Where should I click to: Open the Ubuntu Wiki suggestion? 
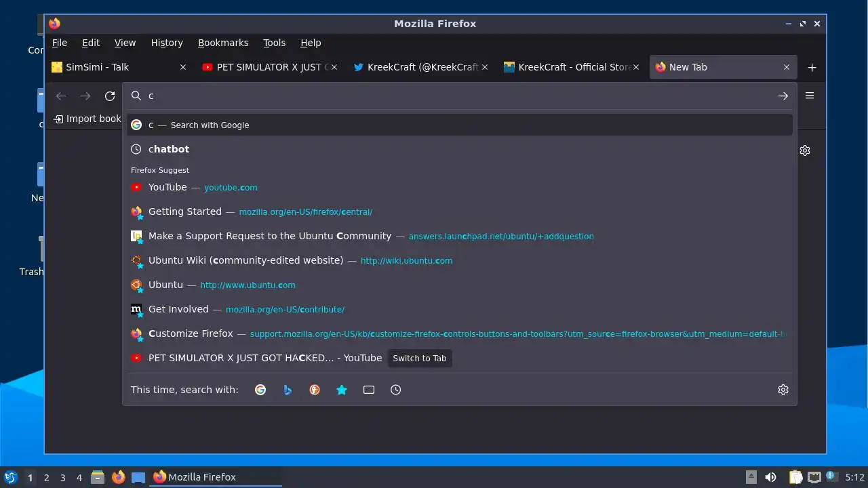pos(460,260)
